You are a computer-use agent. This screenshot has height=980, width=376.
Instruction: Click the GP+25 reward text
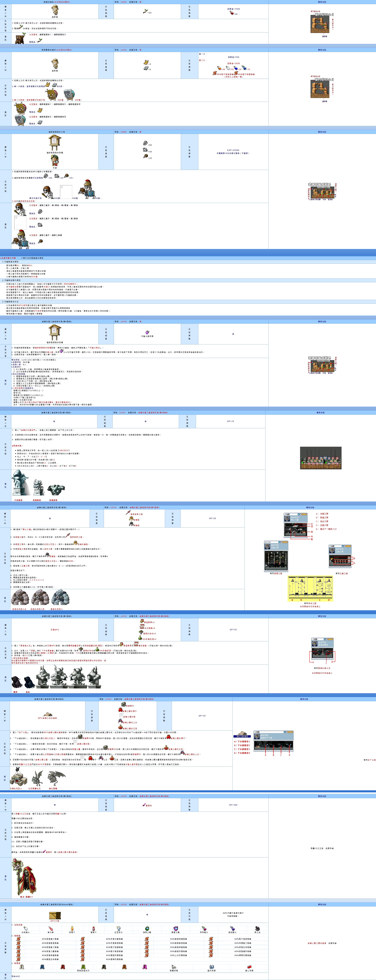(x=233, y=630)
